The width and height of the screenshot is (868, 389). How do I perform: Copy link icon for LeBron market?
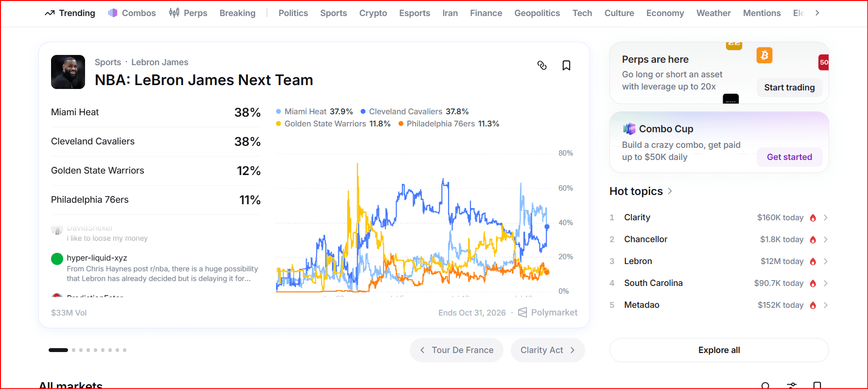tap(542, 65)
